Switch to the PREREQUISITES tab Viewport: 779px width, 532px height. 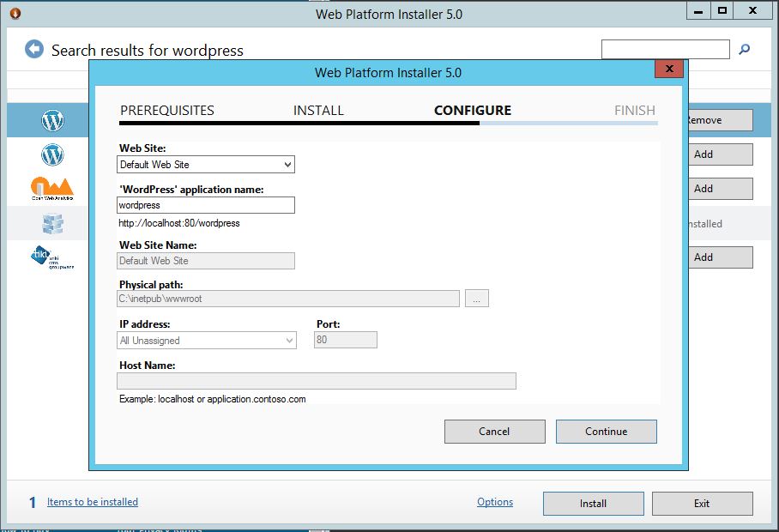pos(167,110)
